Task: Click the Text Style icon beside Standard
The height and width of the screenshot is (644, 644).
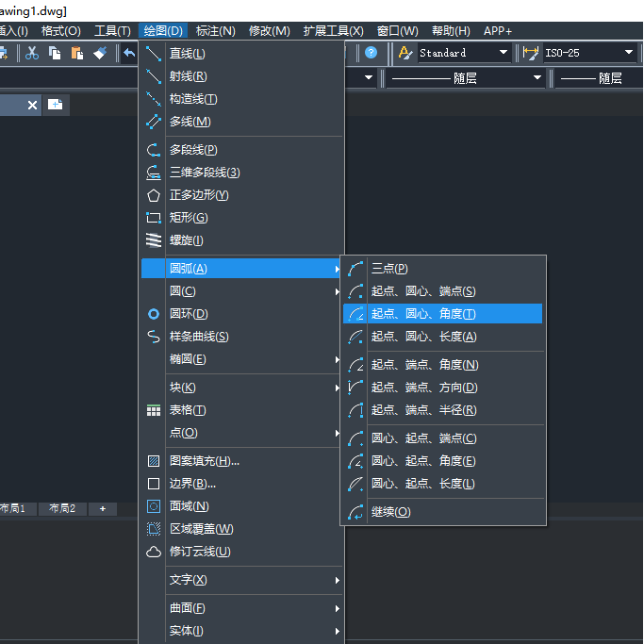Action: coord(405,53)
